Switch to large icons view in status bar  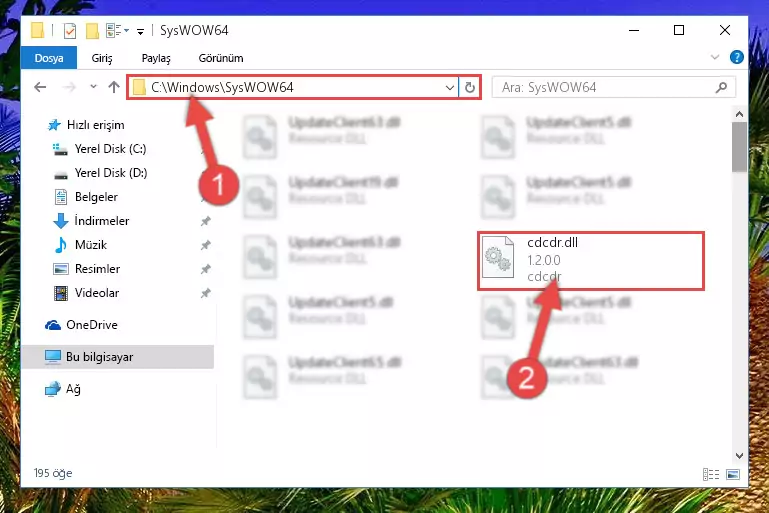point(733,474)
